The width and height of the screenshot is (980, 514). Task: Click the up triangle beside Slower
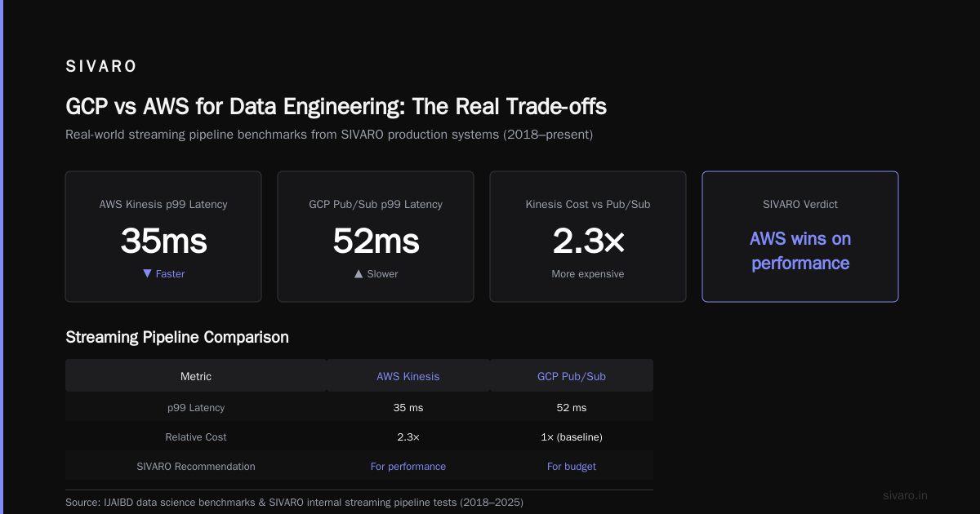point(359,274)
